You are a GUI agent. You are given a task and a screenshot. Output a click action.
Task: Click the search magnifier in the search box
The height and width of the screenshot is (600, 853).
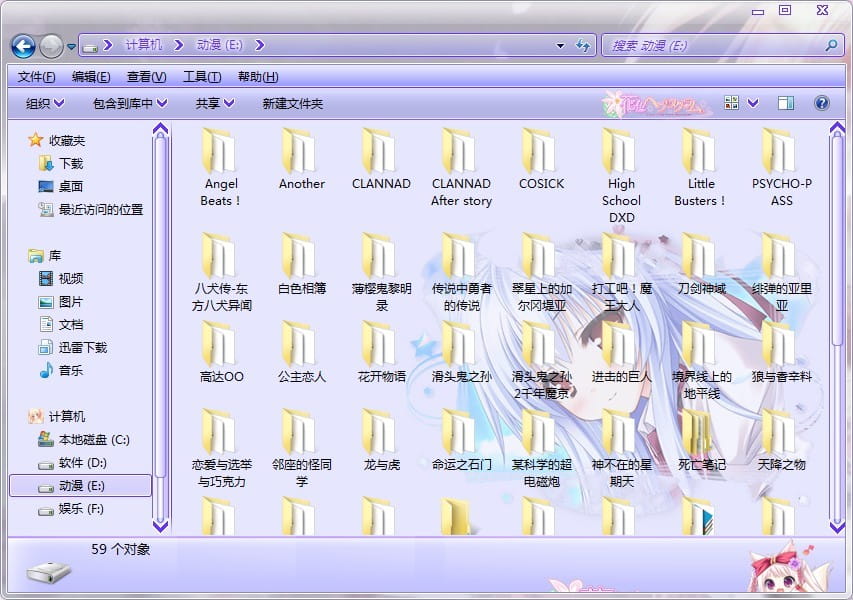coord(830,45)
